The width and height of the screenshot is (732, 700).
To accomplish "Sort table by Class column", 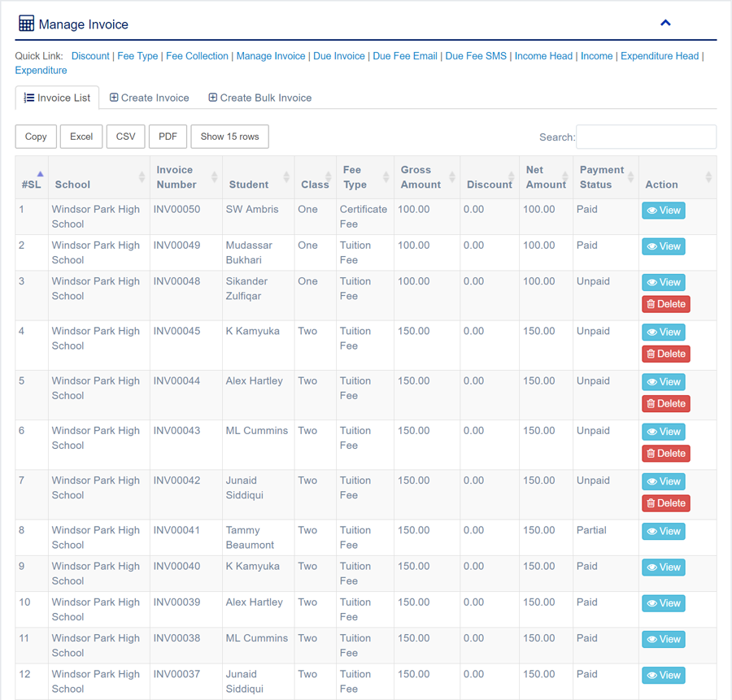I will pos(315,177).
